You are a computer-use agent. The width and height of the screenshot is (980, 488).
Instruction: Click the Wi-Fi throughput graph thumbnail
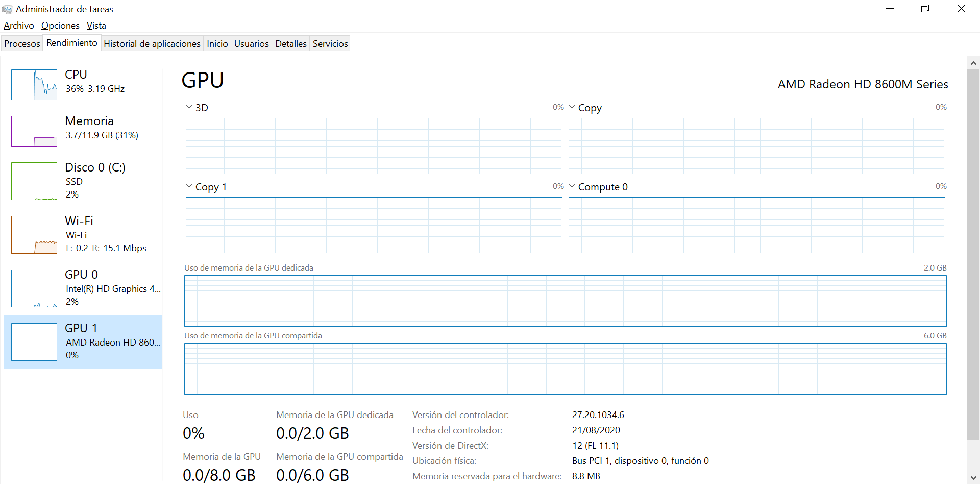click(34, 235)
